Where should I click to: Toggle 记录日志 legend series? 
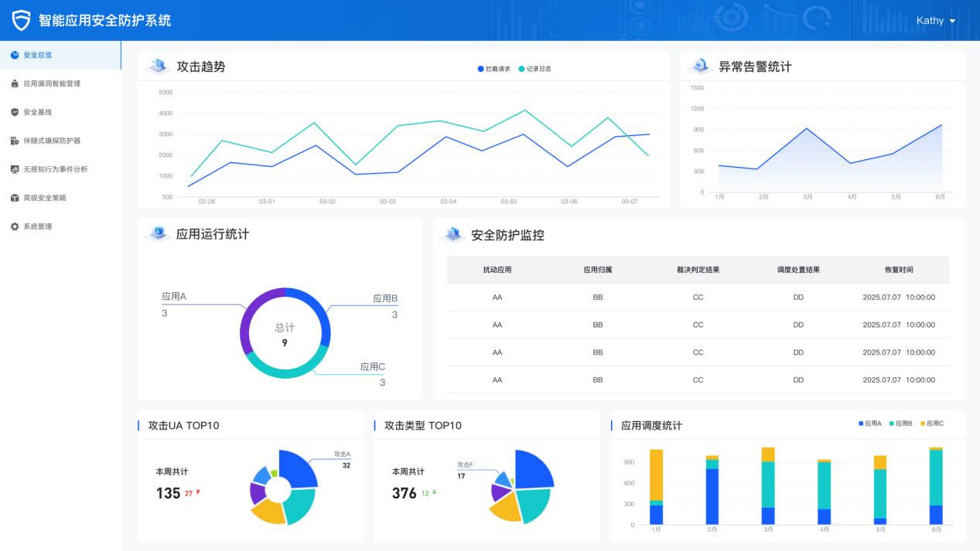click(534, 69)
